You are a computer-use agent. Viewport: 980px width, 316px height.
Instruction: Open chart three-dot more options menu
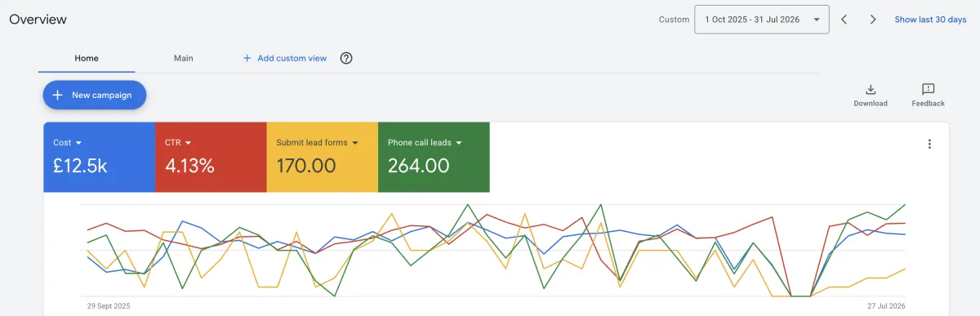click(x=929, y=145)
